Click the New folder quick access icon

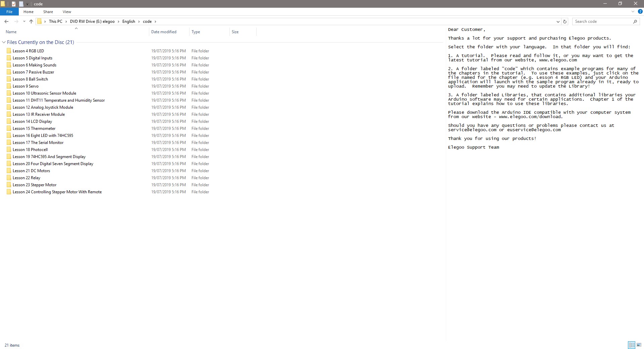click(21, 4)
